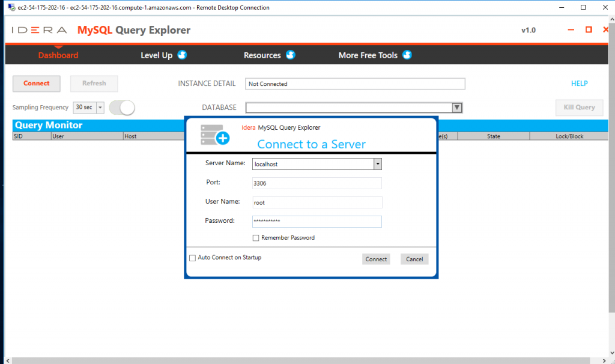Open the HELP link
Screen dimensions: 615x364
click(579, 83)
